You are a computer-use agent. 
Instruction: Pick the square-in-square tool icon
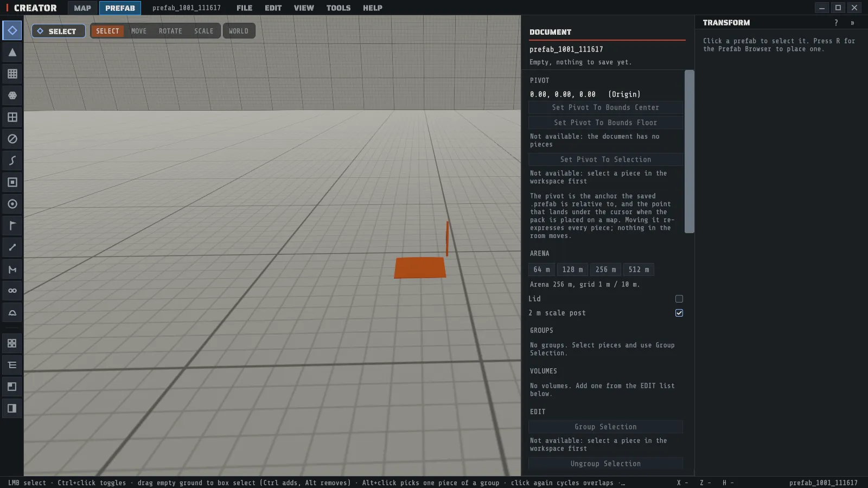(12, 182)
